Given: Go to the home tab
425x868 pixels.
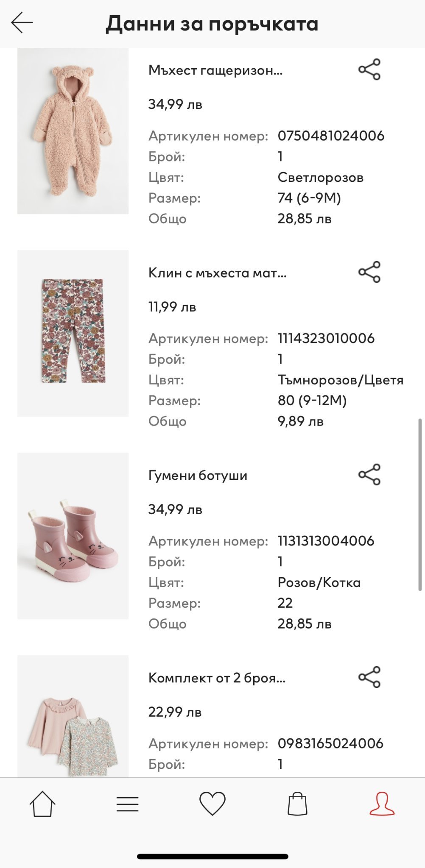Looking at the screenshot, I should click(42, 804).
